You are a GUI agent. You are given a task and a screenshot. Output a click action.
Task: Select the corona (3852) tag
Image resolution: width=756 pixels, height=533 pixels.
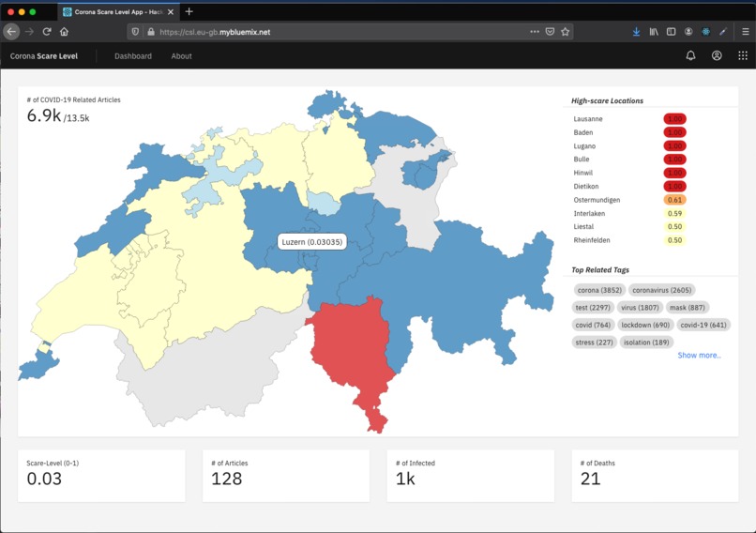pyautogui.click(x=599, y=290)
